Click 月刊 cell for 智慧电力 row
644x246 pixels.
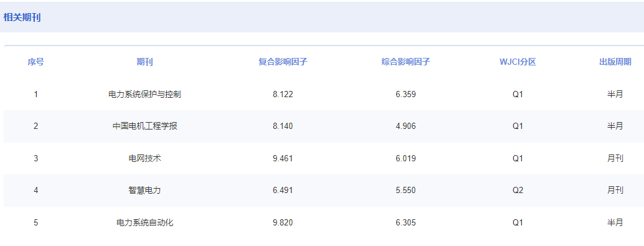tap(615, 191)
